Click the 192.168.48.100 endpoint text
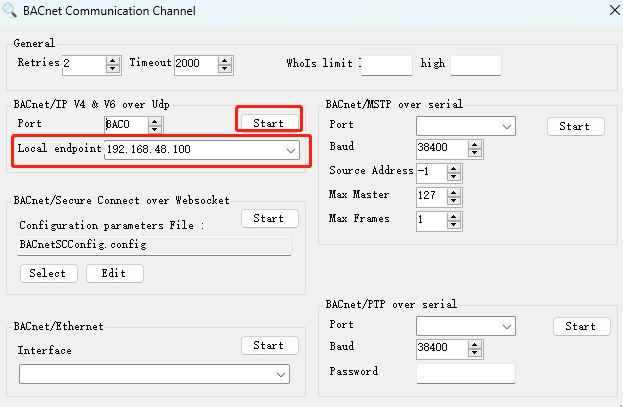The width and height of the screenshot is (623, 407). (149, 149)
